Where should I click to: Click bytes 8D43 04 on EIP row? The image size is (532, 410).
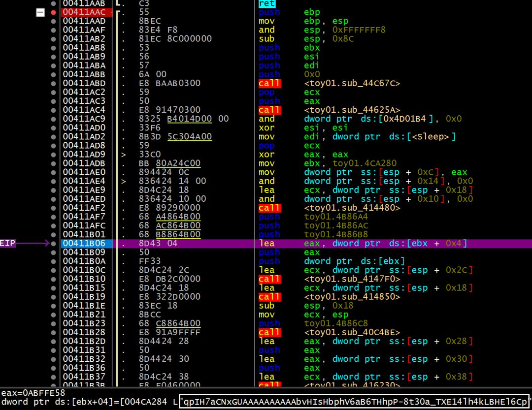[x=158, y=244]
